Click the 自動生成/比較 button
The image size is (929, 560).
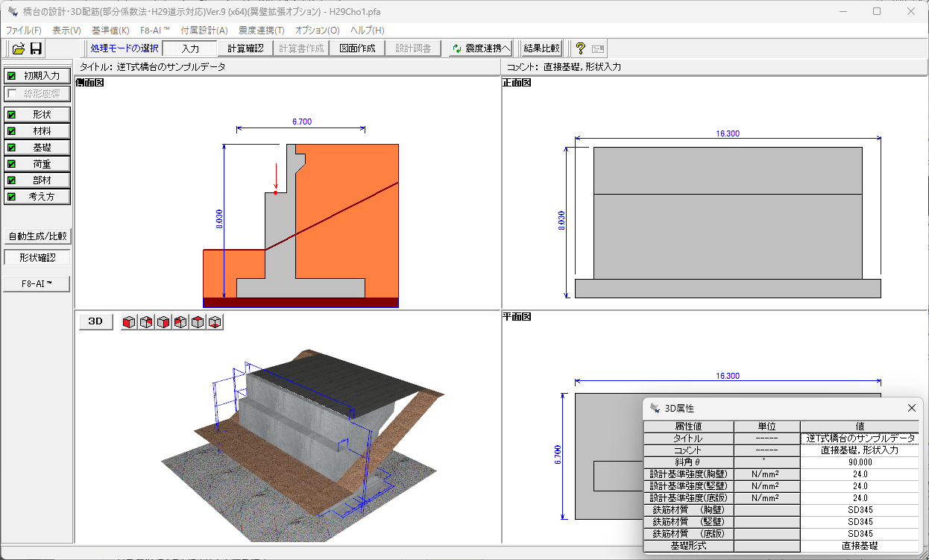pyautogui.click(x=37, y=236)
